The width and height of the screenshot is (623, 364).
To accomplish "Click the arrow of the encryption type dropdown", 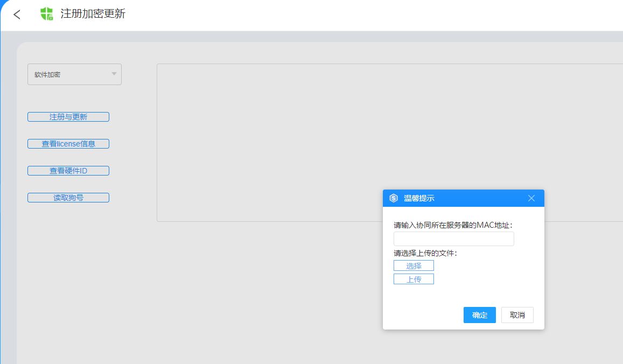I will tap(114, 74).
